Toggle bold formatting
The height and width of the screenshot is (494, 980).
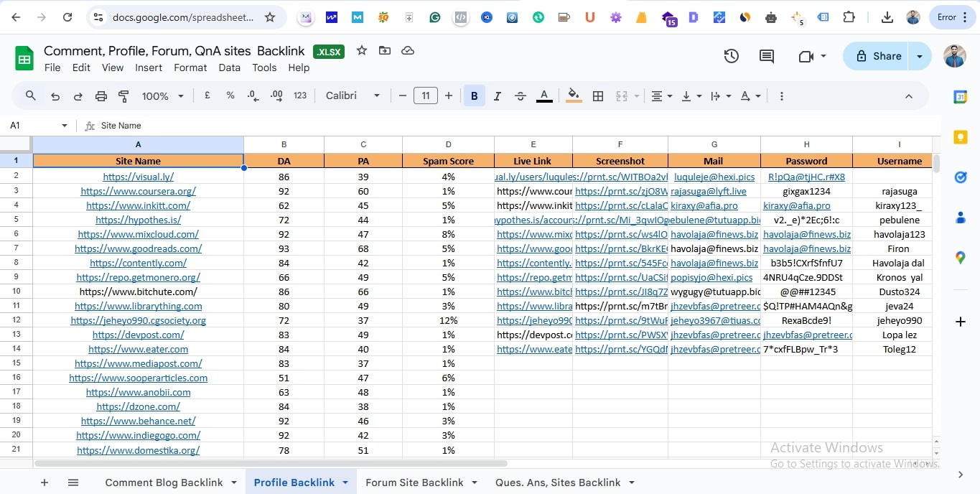pyautogui.click(x=474, y=96)
